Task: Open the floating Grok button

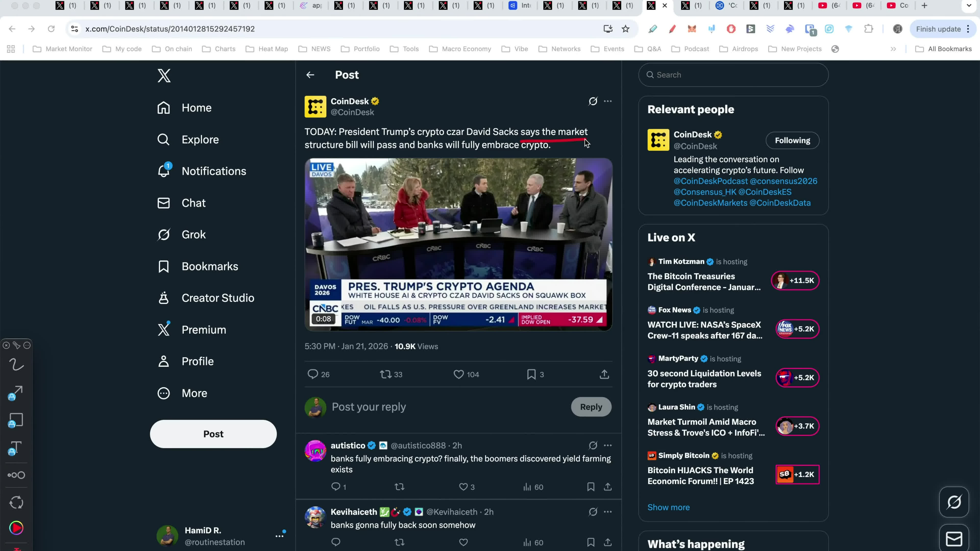Action: (954, 502)
